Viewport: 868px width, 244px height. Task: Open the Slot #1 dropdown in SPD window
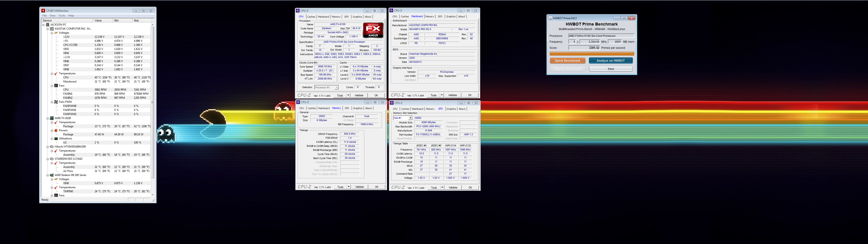pyautogui.click(x=410, y=118)
